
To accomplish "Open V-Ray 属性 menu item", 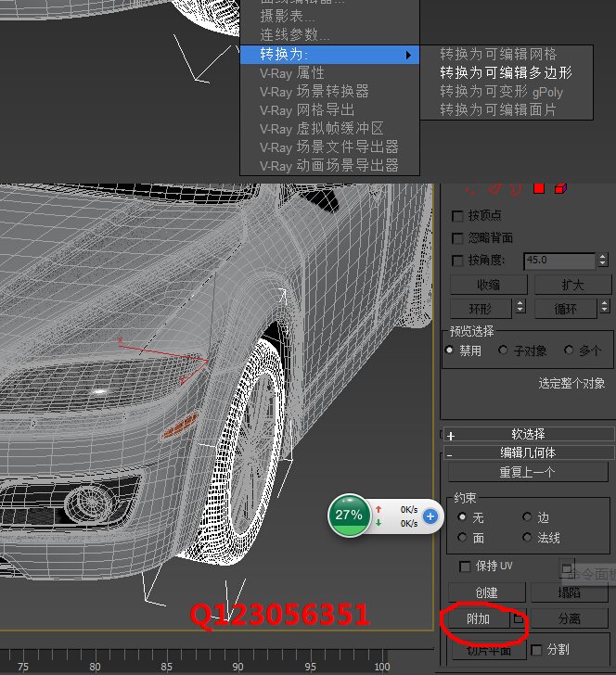I will 329,72.
